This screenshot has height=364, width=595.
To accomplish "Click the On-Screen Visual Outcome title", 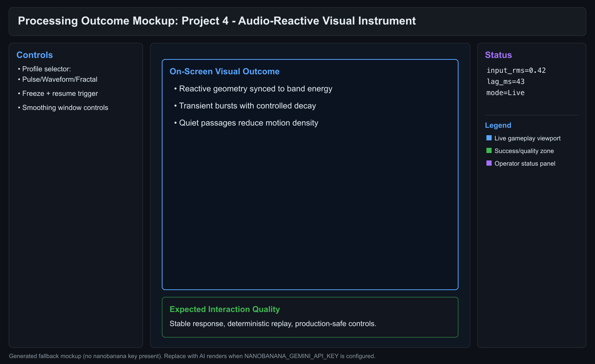I will click(x=225, y=71).
